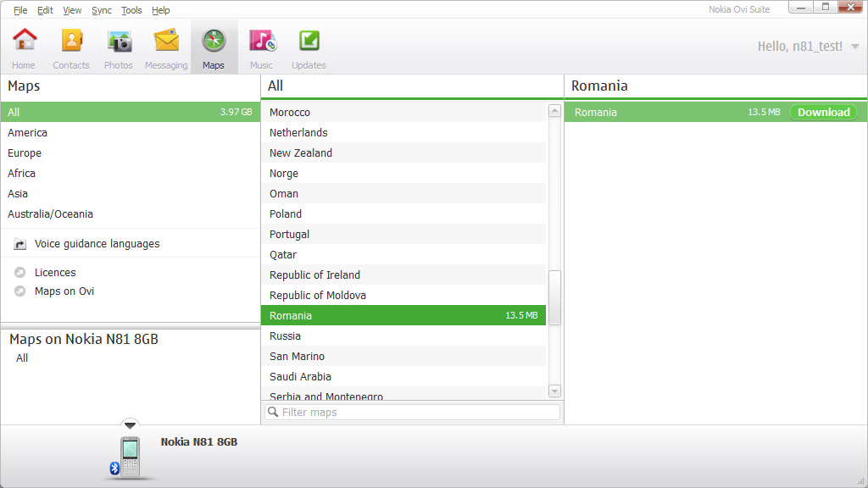
Task: Open the Photos camera icon
Action: point(119,42)
